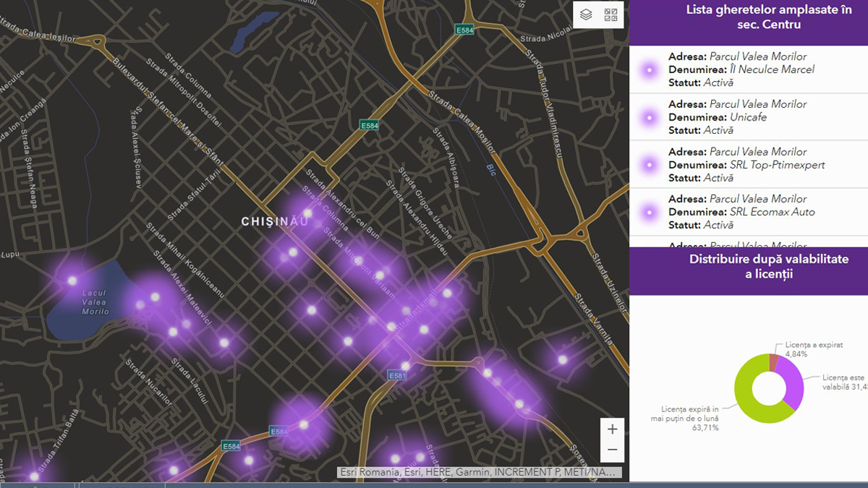Select kiosk point on Lacul Valea Morilor's northwest shore

(72, 281)
